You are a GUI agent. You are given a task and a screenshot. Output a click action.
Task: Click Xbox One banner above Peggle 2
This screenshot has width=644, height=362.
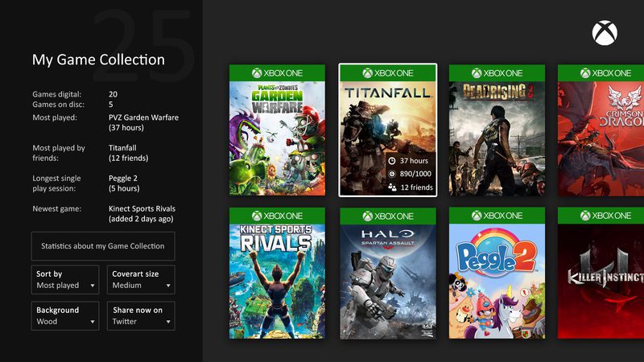point(497,216)
